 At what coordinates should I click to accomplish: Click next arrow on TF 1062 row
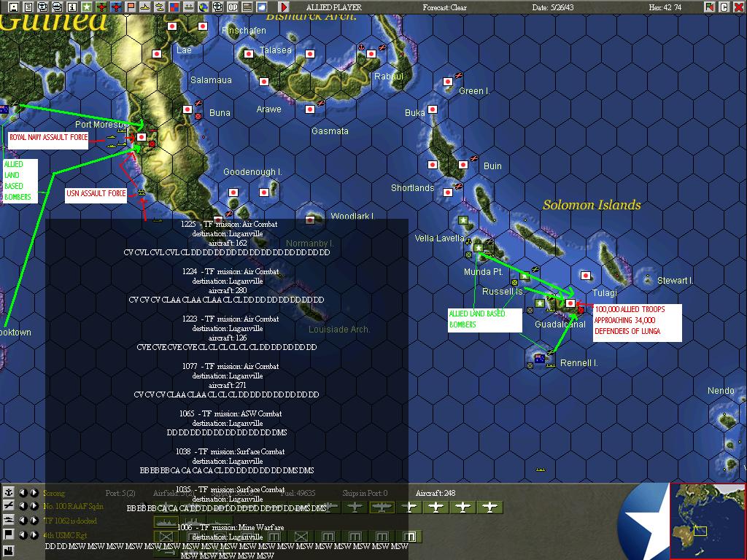[34, 520]
